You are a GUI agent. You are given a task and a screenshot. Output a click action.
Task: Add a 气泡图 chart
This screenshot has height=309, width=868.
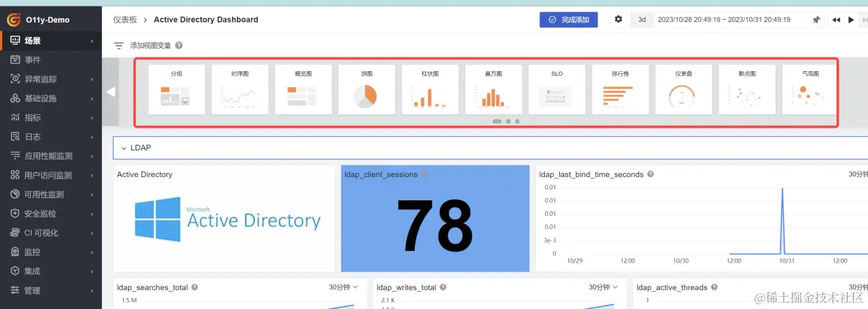tap(810, 89)
